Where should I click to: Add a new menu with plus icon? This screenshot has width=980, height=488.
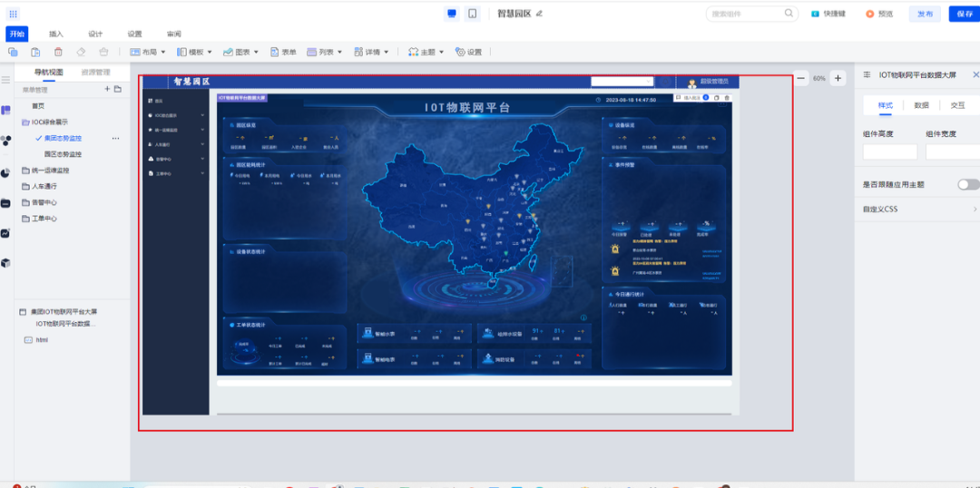click(107, 90)
